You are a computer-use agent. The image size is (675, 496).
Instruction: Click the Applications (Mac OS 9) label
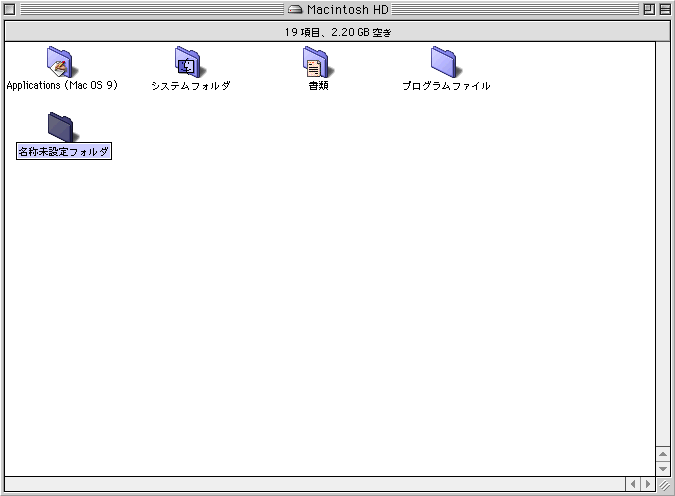click(62, 85)
